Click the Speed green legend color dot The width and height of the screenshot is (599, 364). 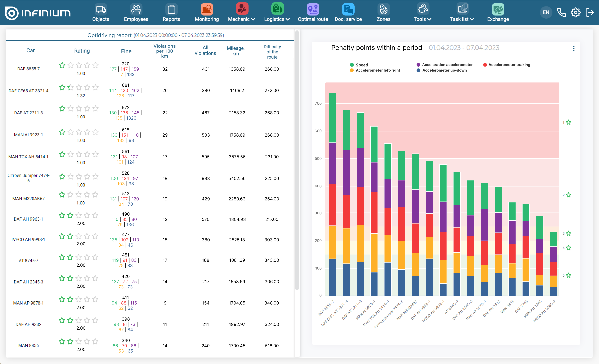[352, 65]
